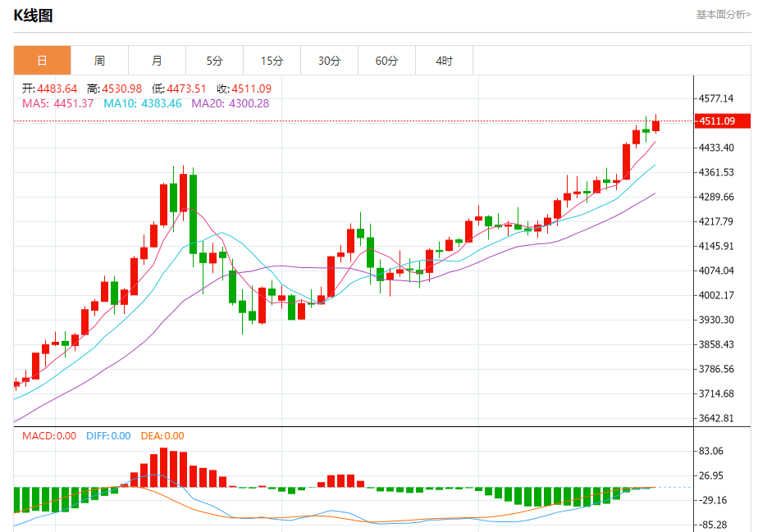
Task: Show the 60分 interval chart
Action: [x=386, y=61]
